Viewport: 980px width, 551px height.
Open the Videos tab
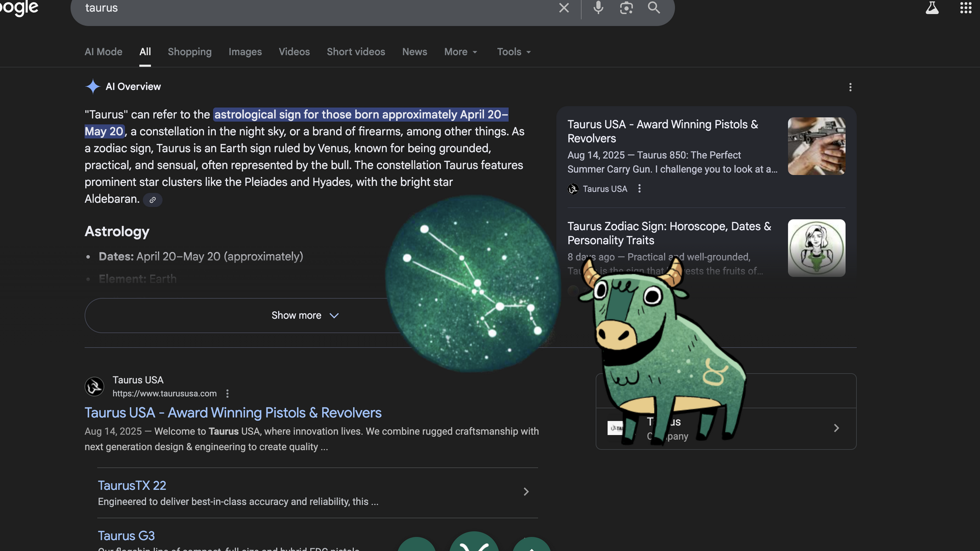click(294, 52)
